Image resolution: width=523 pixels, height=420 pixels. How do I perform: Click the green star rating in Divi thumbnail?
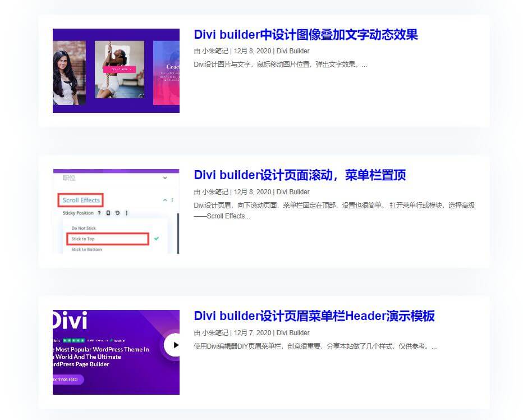point(74,340)
